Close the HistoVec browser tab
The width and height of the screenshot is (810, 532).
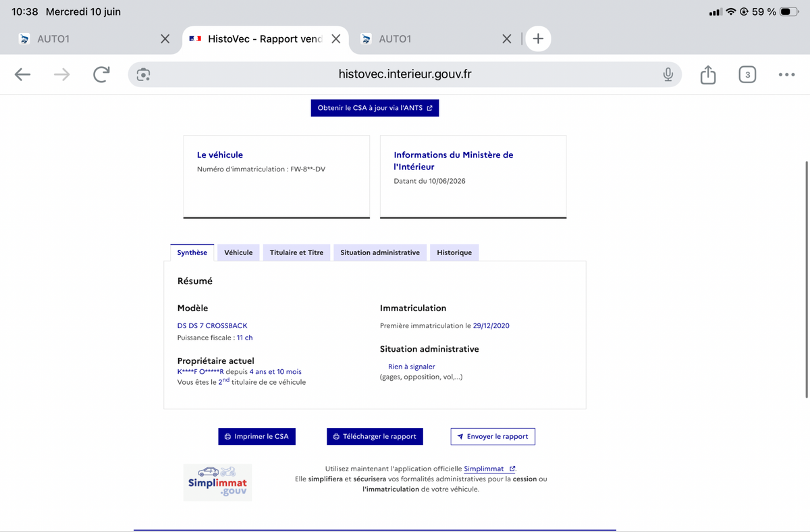(x=335, y=38)
